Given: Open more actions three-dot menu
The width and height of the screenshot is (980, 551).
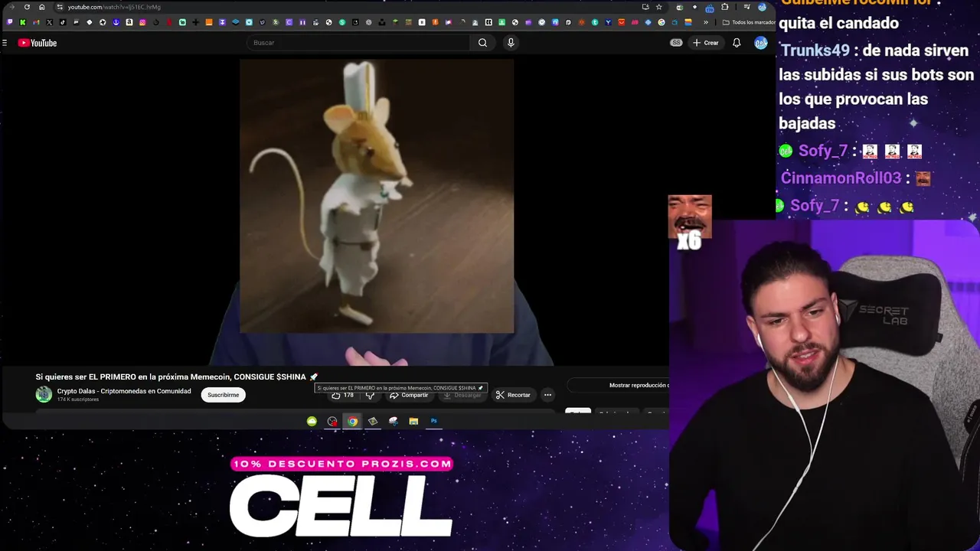Looking at the screenshot, I should pyautogui.click(x=547, y=395).
